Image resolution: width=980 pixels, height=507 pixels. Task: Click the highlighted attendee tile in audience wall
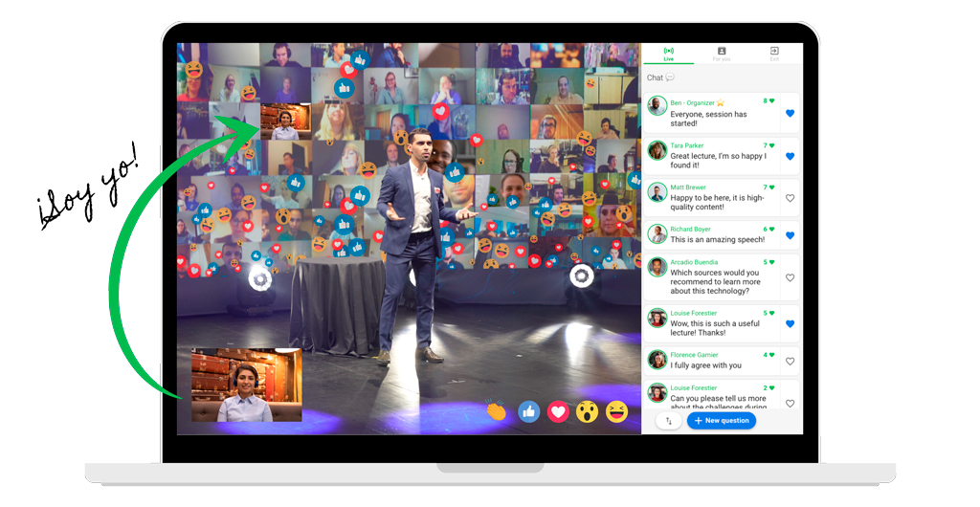tap(285, 121)
